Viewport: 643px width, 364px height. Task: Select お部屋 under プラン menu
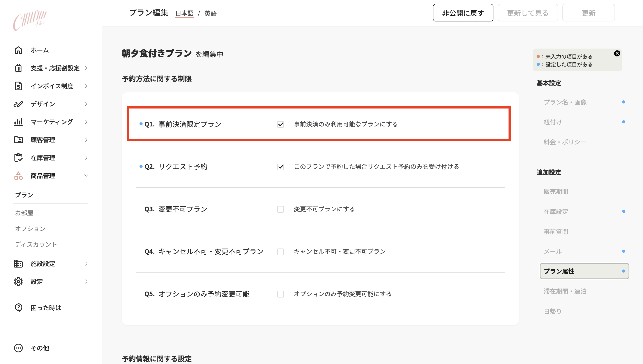[24, 213]
